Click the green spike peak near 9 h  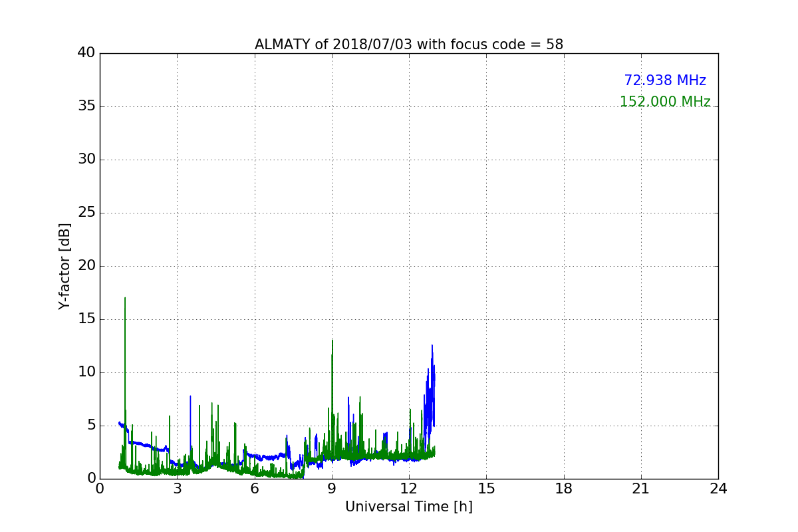pyautogui.click(x=332, y=340)
